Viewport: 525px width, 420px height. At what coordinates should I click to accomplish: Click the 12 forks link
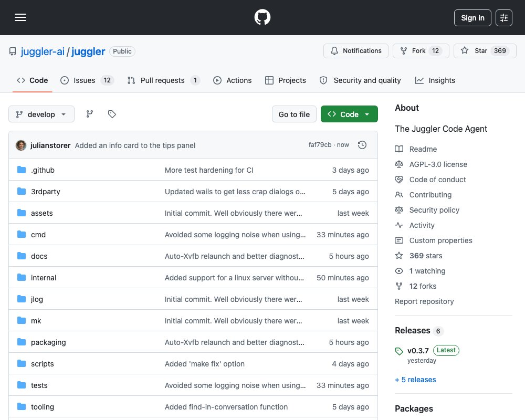[x=423, y=286]
